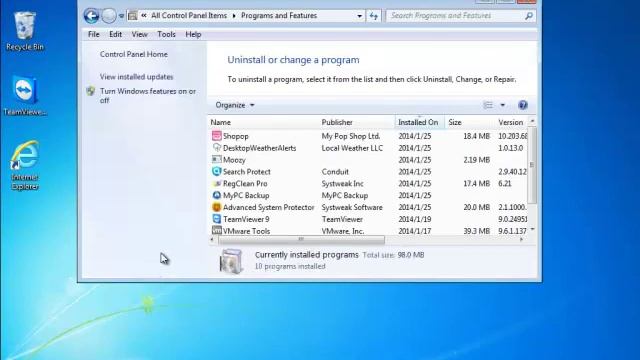Click the 2014/1/19 install date

point(415,219)
